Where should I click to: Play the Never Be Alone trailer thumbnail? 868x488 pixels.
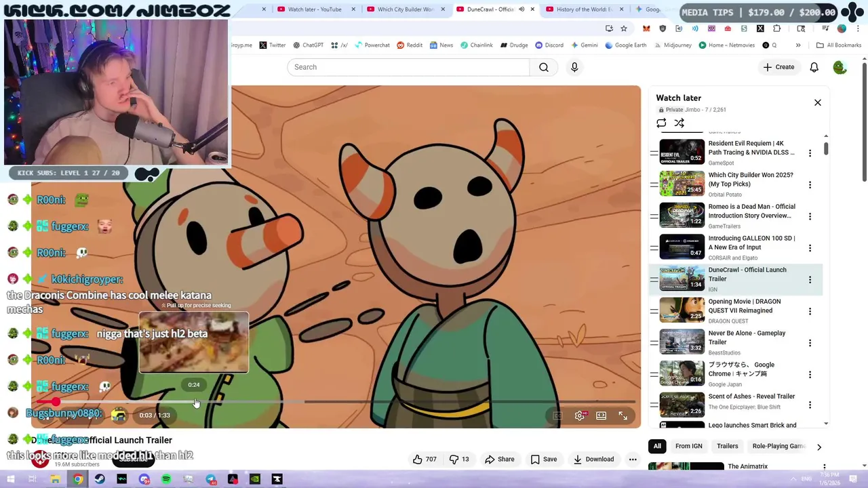(682, 342)
